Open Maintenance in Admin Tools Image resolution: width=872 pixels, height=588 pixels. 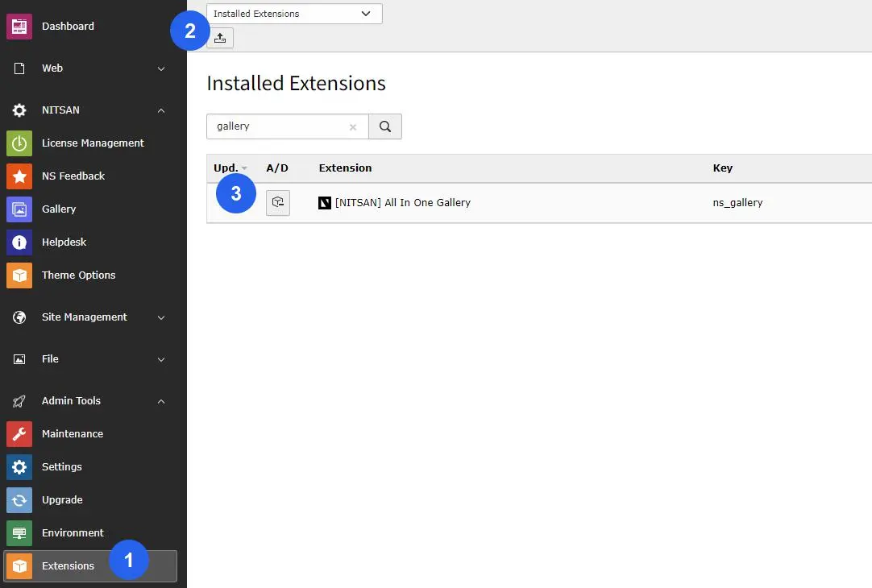tap(73, 434)
